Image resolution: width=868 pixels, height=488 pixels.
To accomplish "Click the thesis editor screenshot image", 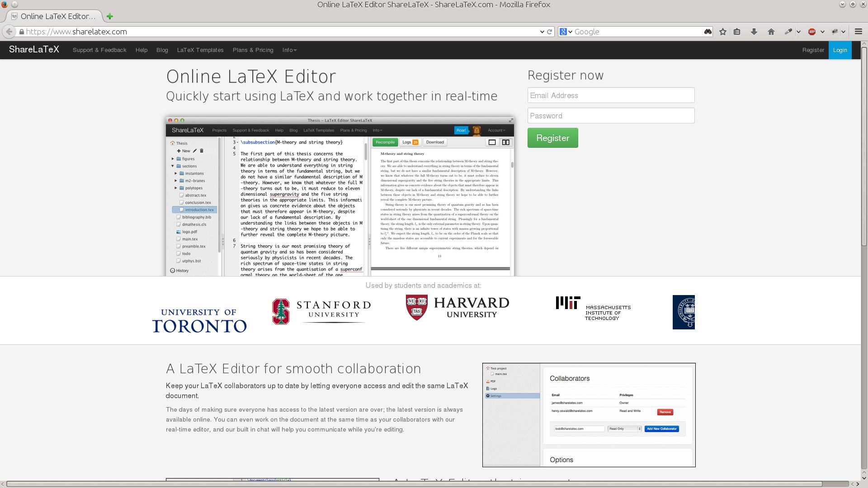I will (340, 196).
